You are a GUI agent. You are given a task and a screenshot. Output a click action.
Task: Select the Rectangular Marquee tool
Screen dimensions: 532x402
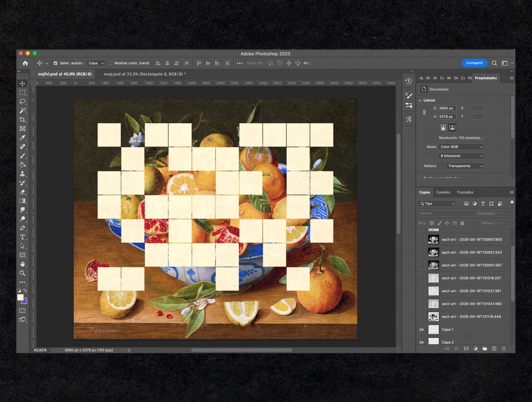click(x=22, y=93)
